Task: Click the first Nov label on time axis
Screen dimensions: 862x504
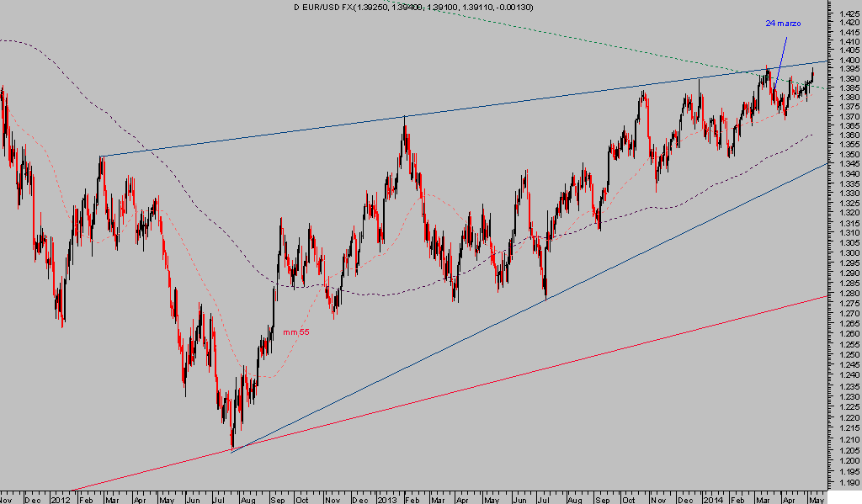Action: click(x=7, y=498)
